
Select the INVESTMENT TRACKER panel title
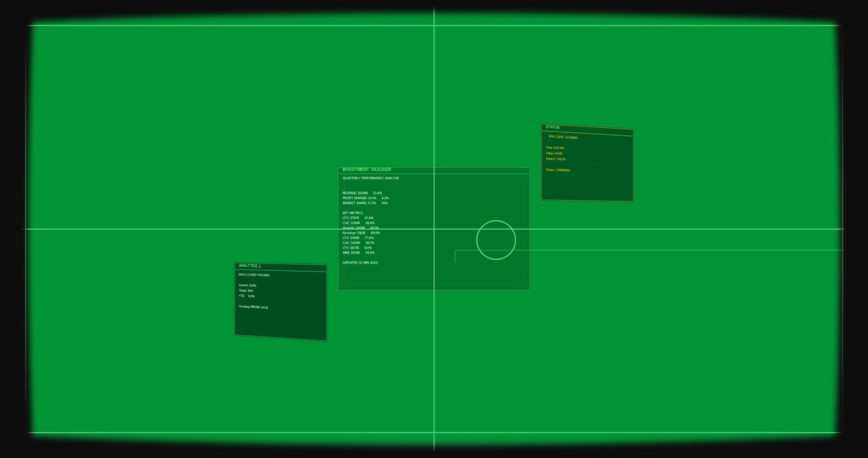pos(367,170)
